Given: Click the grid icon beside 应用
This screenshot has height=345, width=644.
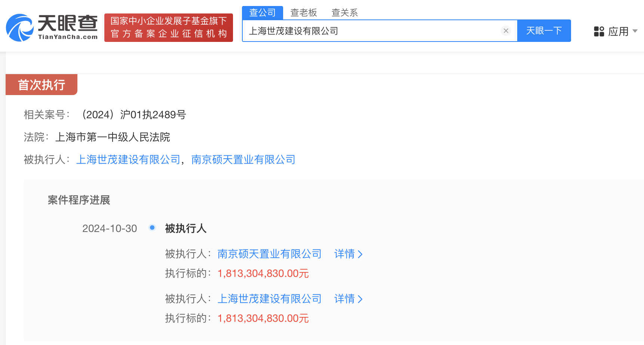Looking at the screenshot, I should tap(599, 31).
